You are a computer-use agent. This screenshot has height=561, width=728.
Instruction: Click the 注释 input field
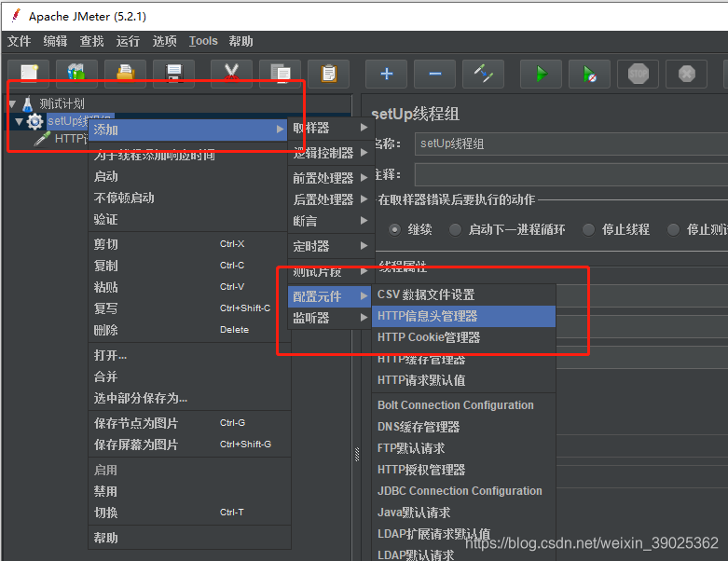click(571, 175)
